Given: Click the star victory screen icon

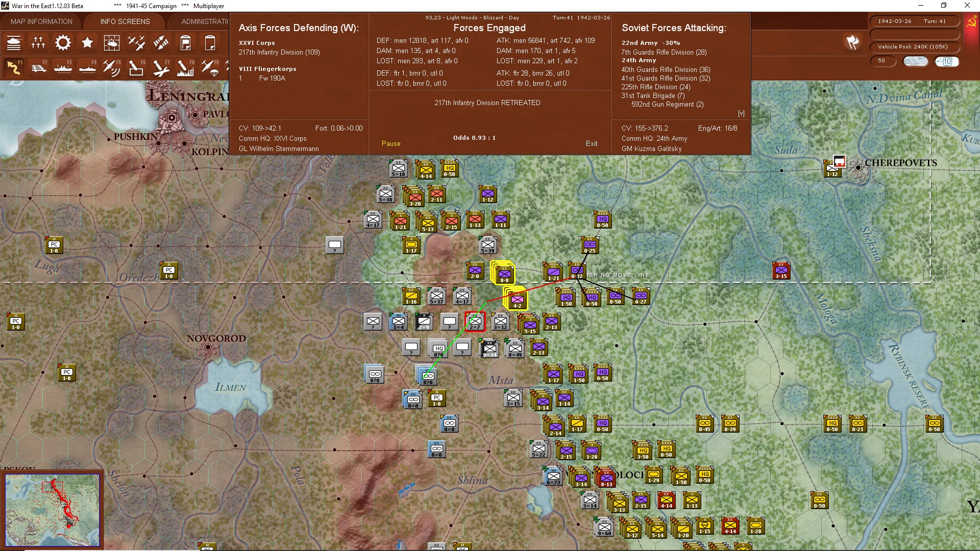Looking at the screenshot, I should (x=87, y=43).
